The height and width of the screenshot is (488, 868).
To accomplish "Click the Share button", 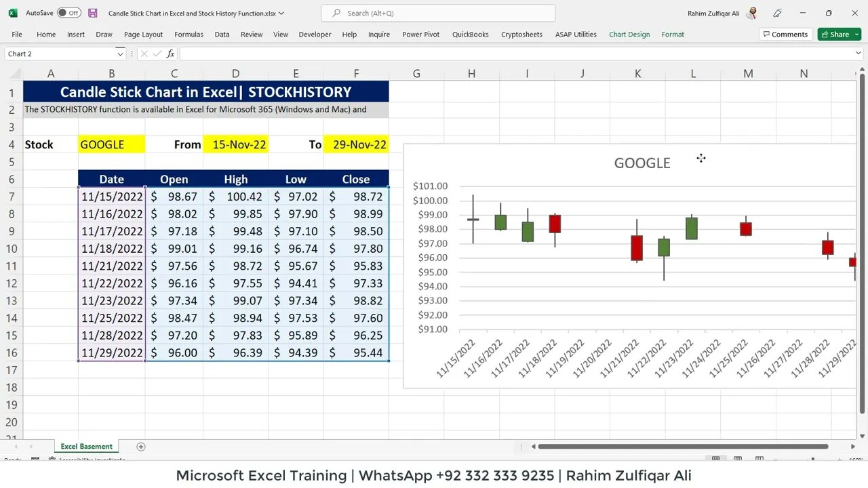I will [834, 35].
